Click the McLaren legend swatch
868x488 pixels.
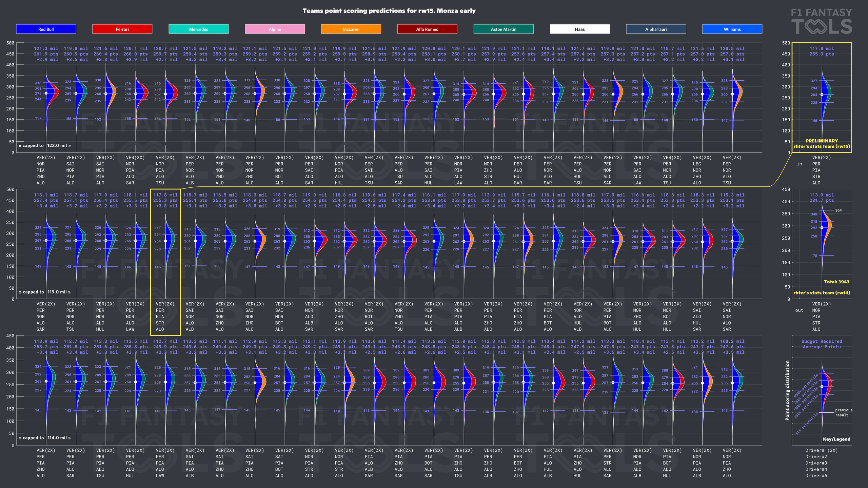coord(351,29)
